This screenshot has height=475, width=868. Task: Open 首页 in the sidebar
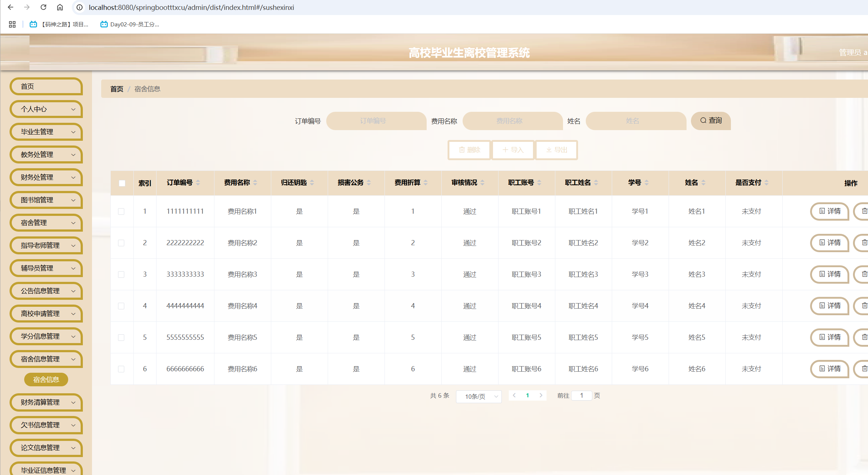46,86
